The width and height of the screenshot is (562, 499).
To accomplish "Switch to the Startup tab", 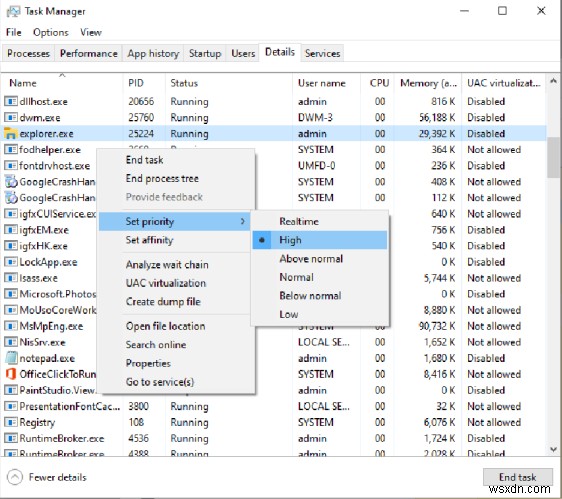I will [x=205, y=53].
